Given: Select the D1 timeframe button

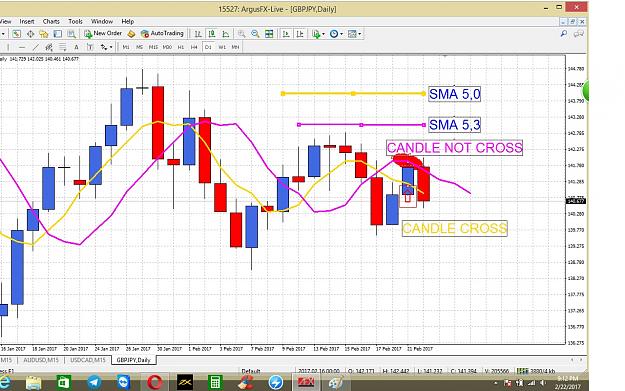Looking at the screenshot, I should click(208, 47).
